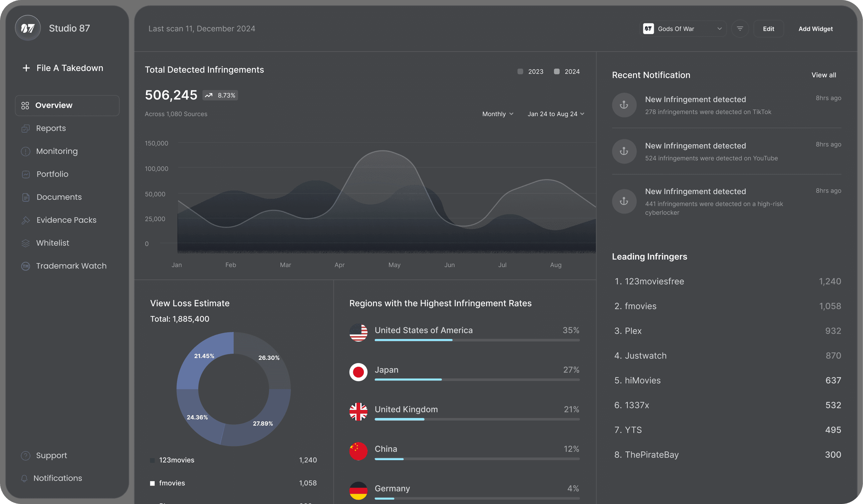Image resolution: width=863 pixels, height=504 pixels.
Task: Click the Add Widget button
Action: coord(815,29)
